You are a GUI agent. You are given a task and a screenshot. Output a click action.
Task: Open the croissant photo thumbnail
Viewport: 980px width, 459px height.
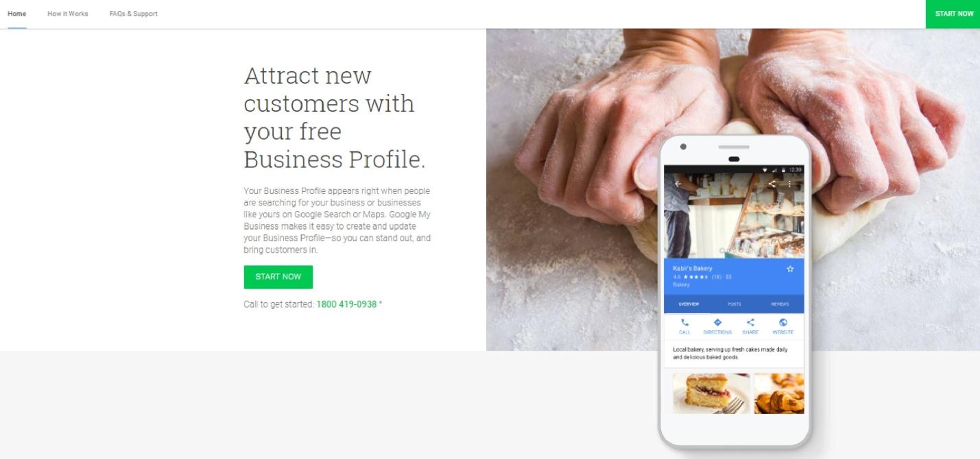click(779, 393)
